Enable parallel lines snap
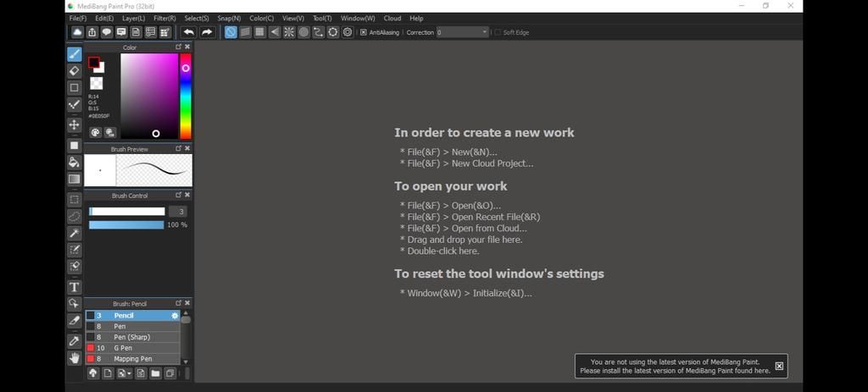Screen dimensions: 868x392 [245, 32]
